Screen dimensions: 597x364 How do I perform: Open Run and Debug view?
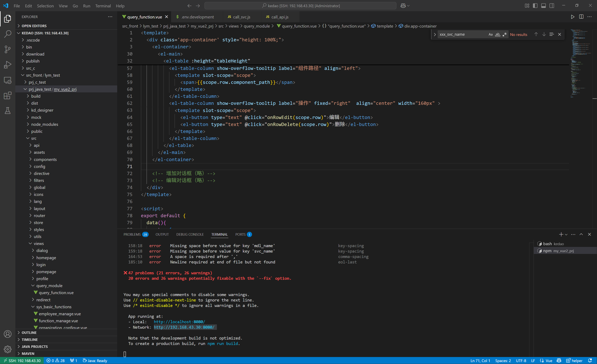pos(8,65)
